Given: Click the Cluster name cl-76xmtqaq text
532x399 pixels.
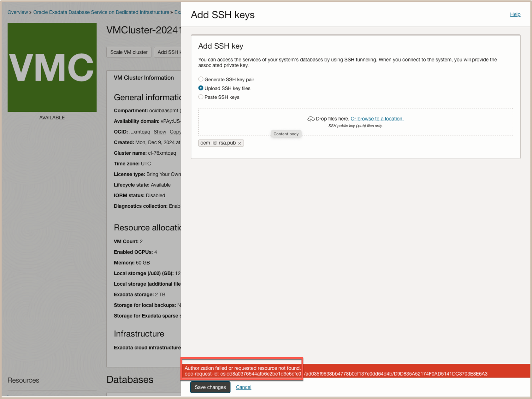Looking at the screenshot, I should point(145,153).
